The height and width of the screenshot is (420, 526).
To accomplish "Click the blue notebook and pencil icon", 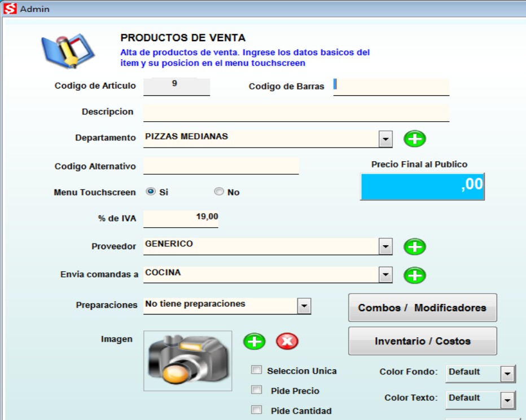I will point(68,51).
